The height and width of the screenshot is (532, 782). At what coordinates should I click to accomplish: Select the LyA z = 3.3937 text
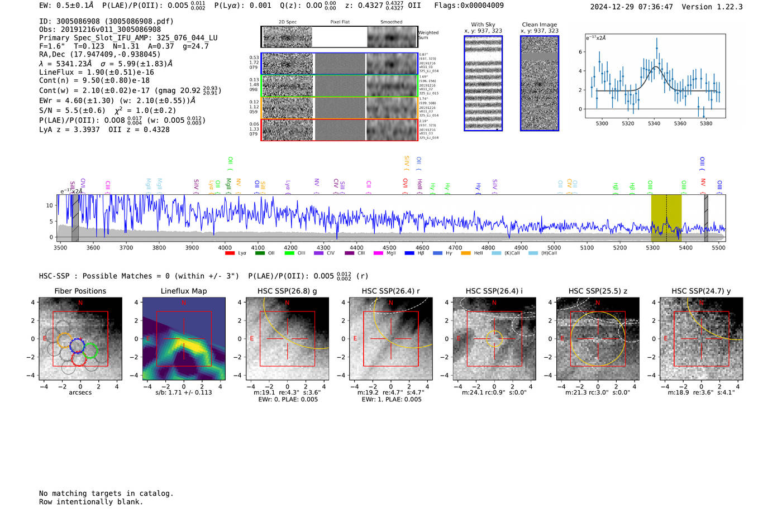pos(69,130)
